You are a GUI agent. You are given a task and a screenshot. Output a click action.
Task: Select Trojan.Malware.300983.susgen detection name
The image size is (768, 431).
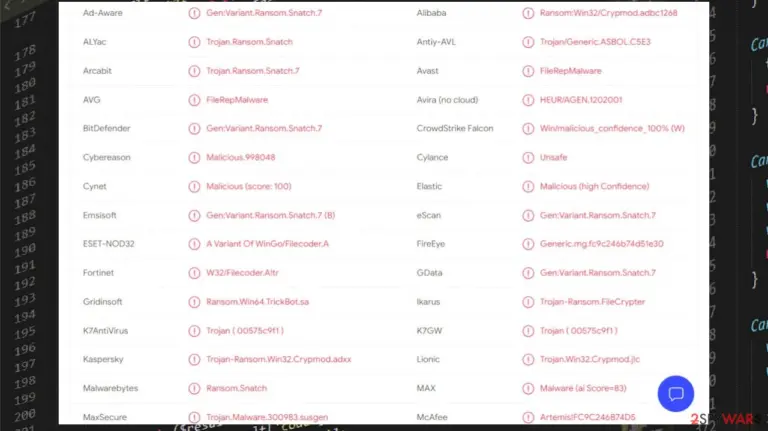[x=267, y=417]
